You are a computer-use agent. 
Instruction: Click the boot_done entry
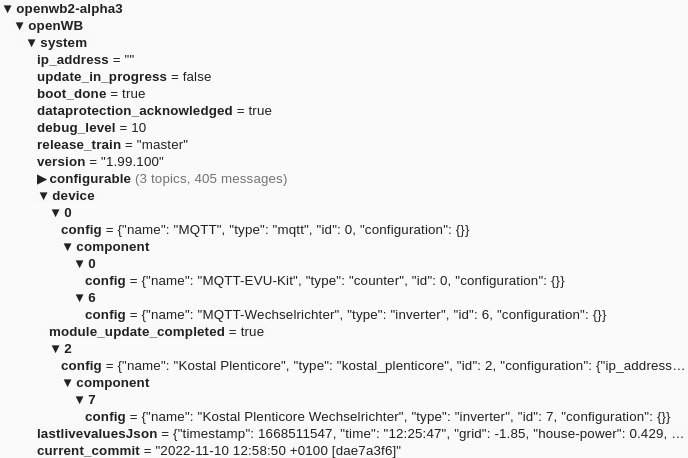pos(71,94)
